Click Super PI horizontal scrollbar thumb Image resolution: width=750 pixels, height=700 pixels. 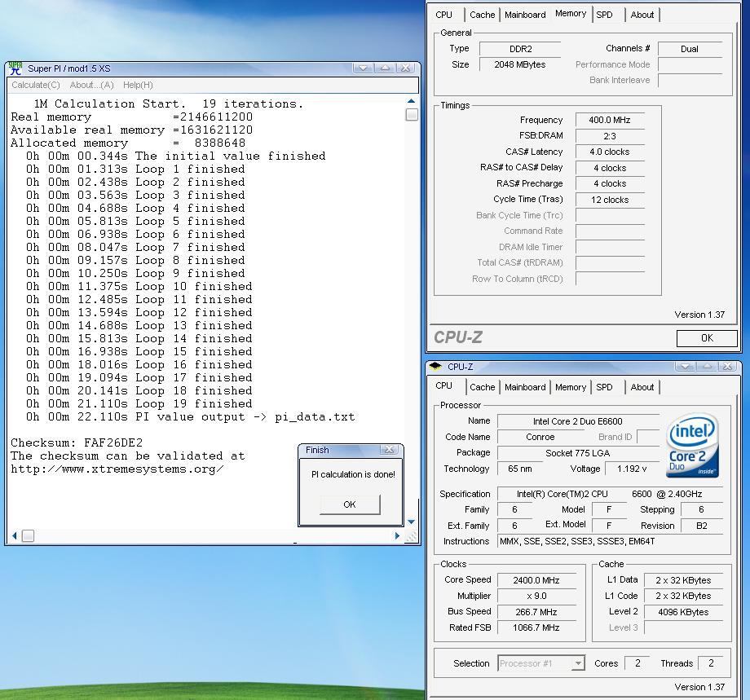[29, 536]
